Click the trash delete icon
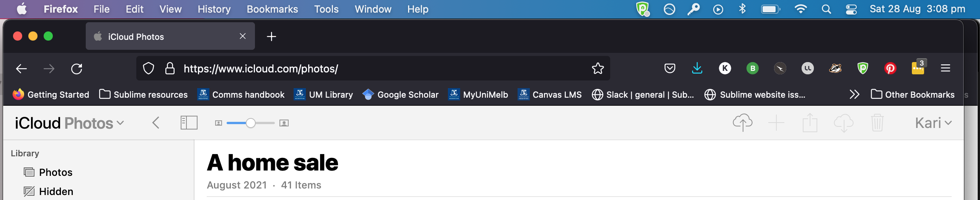 click(877, 123)
